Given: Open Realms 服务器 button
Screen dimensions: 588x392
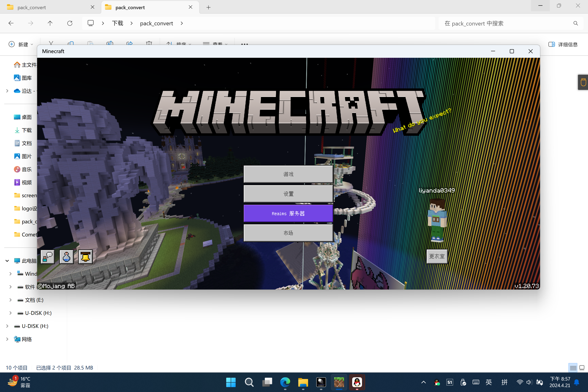Looking at the screenshot, I should tap(288, 213).
